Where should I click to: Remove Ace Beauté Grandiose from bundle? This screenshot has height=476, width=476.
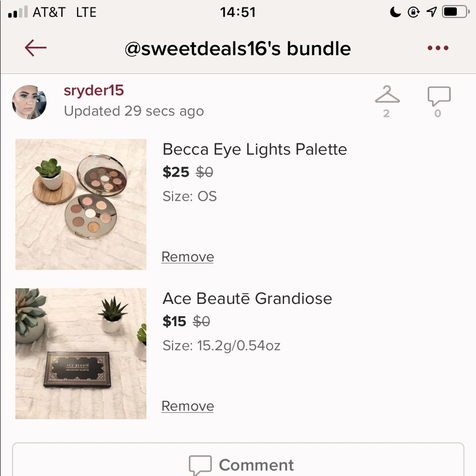click(188, 406)
